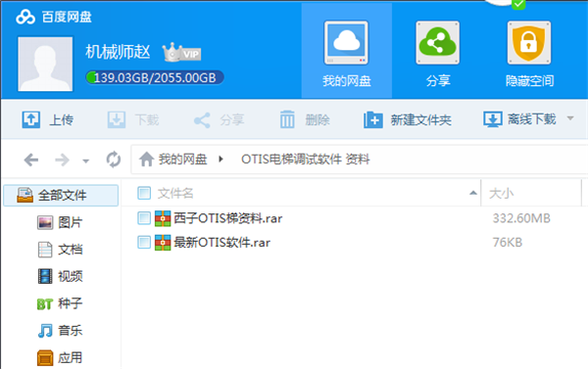Select file name 西子OTIS梯资料.rar
The height and width of the screenshot is (369, 588).
point(228,218)
